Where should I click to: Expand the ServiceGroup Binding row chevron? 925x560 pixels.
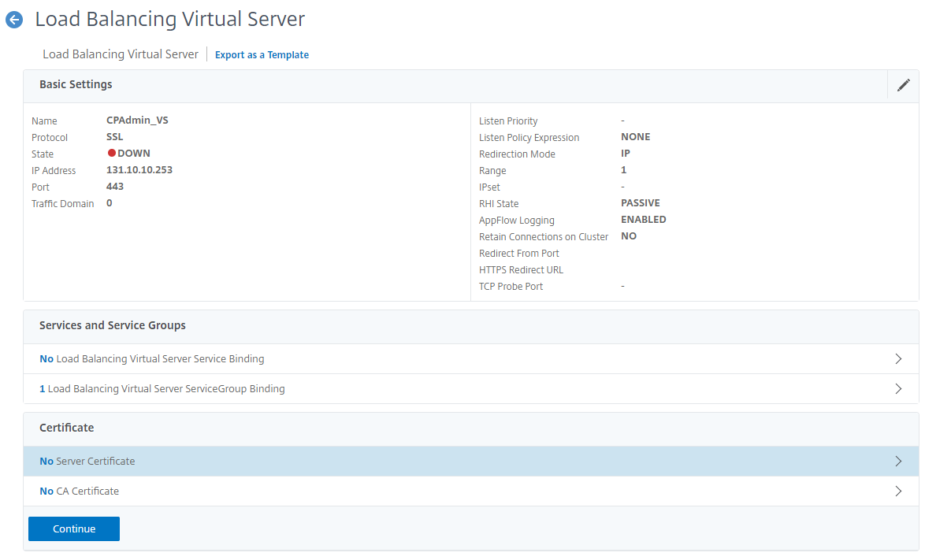click(x=898, y=389)
